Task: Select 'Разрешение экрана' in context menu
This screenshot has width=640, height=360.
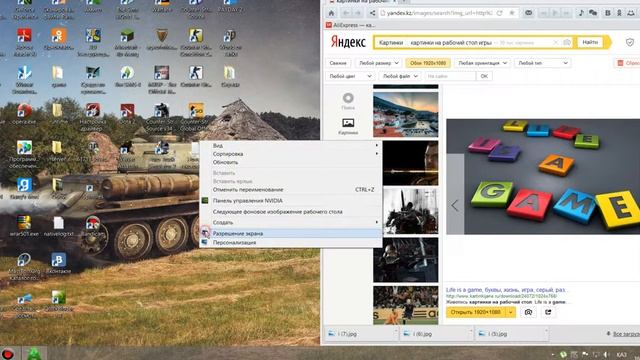Action: coord(291,233)
